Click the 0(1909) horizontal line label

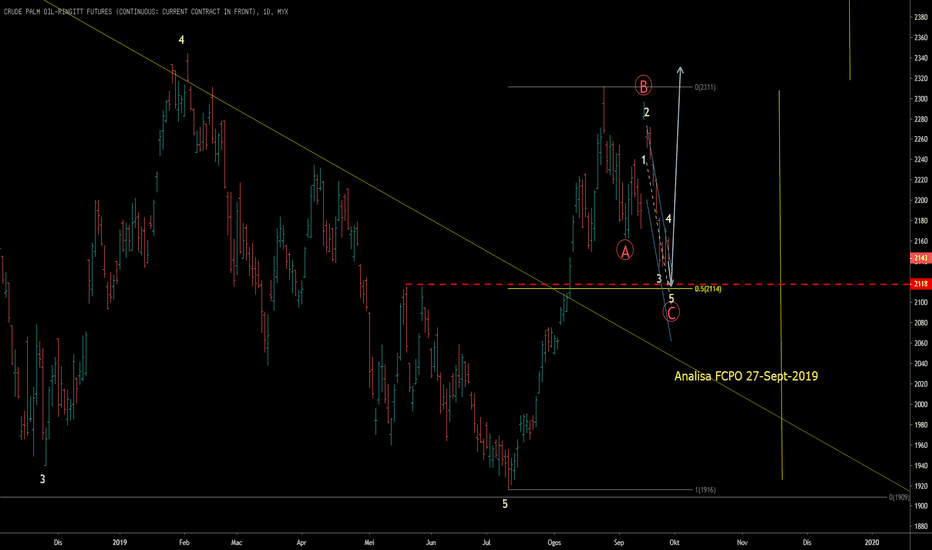[x=899, y=497]
